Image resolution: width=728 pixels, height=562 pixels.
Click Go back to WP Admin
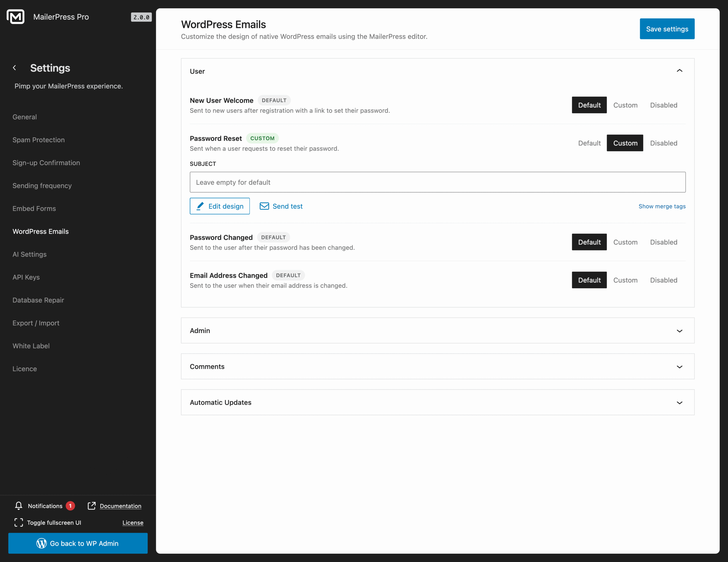click(x=78, y=543)
